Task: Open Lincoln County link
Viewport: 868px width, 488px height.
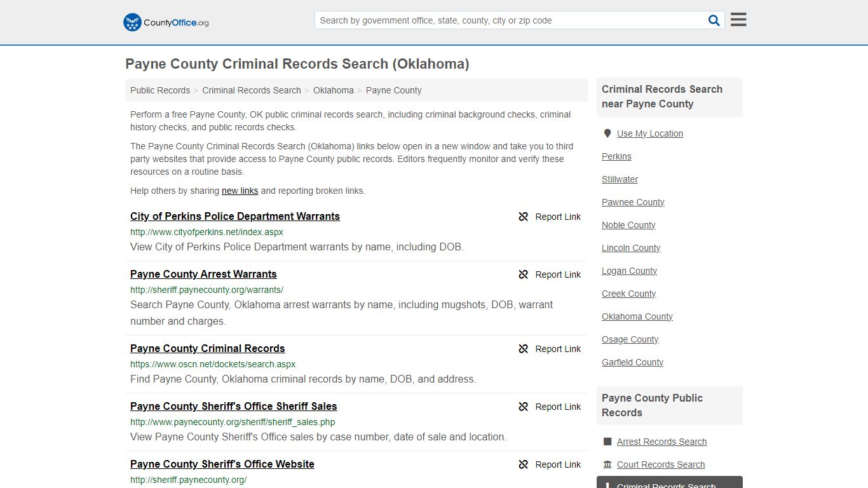Action: [631, 248]
